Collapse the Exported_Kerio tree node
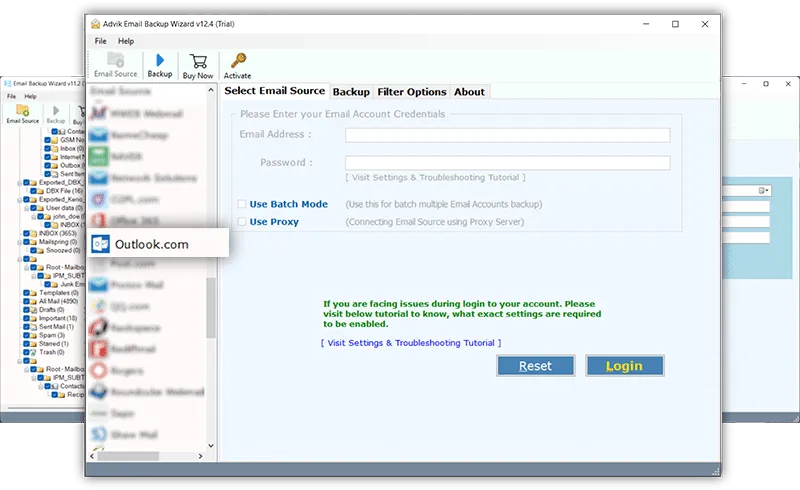The height and width of the screenshot is (490, 800). click(x=19, y=200)
